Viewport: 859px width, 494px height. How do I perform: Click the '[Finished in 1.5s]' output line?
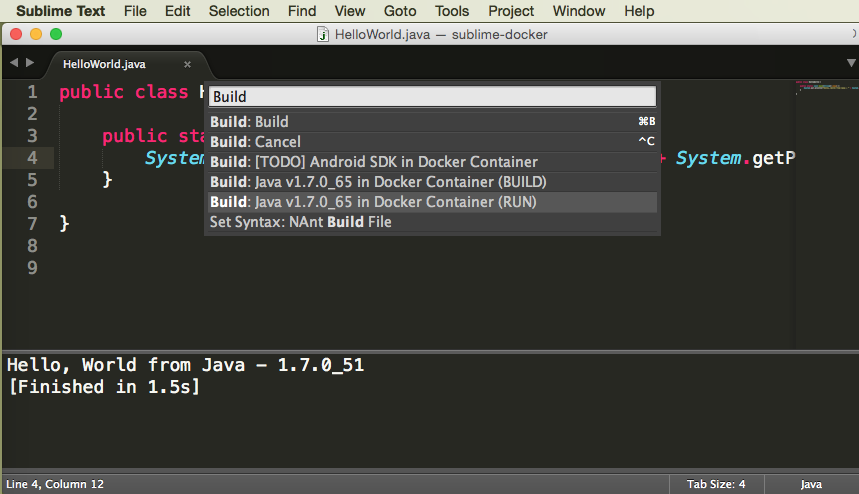coord(105,387)
